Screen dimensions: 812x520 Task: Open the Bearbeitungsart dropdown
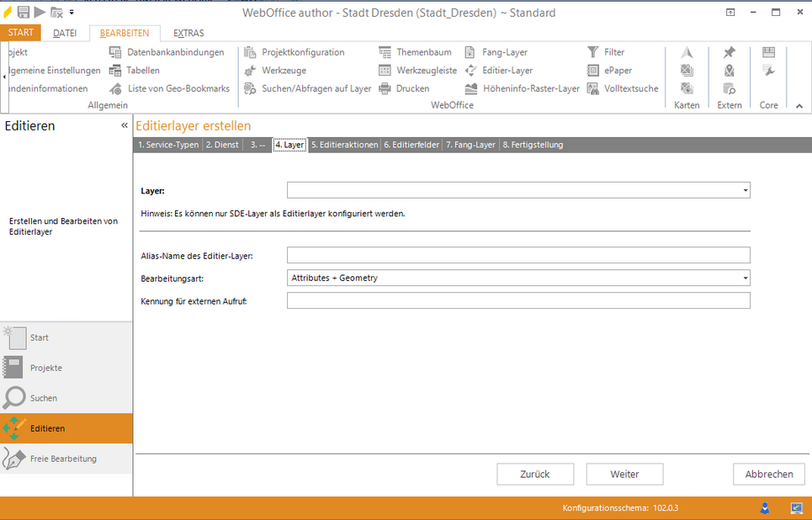[x=746, y=278]
